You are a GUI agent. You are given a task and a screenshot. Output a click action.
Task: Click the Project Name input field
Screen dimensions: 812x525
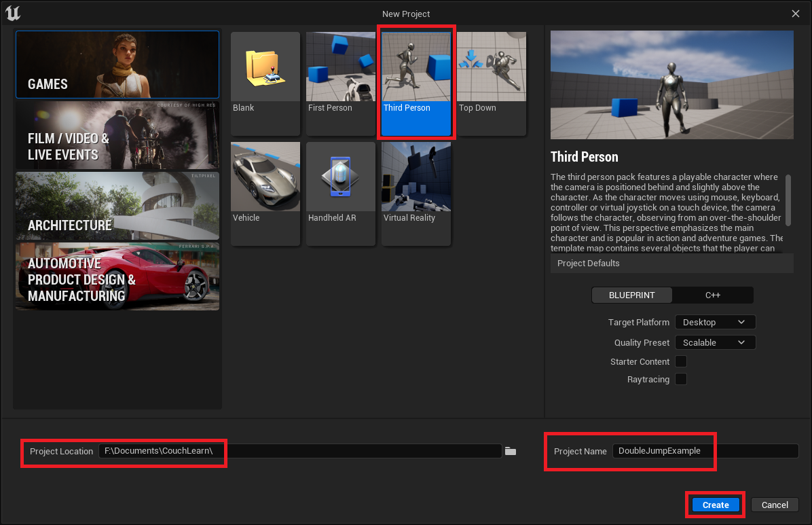pyautogui.click(x=705, y=451)
